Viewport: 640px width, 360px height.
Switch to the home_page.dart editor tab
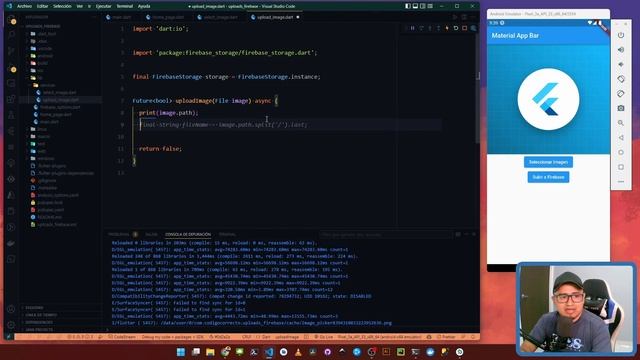point(167,17)
